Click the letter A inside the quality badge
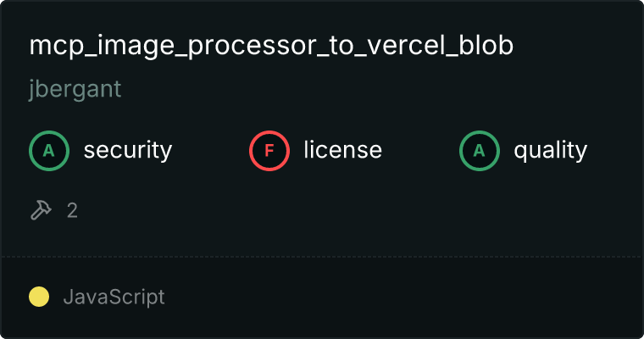The height and width of the screenshot is (339, 644). (480, 151)
